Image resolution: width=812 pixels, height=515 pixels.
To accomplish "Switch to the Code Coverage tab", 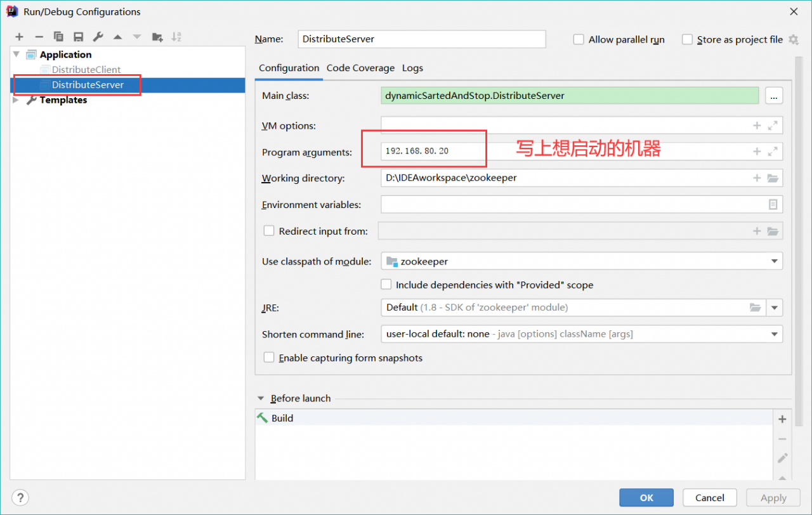I will (360, 68).
